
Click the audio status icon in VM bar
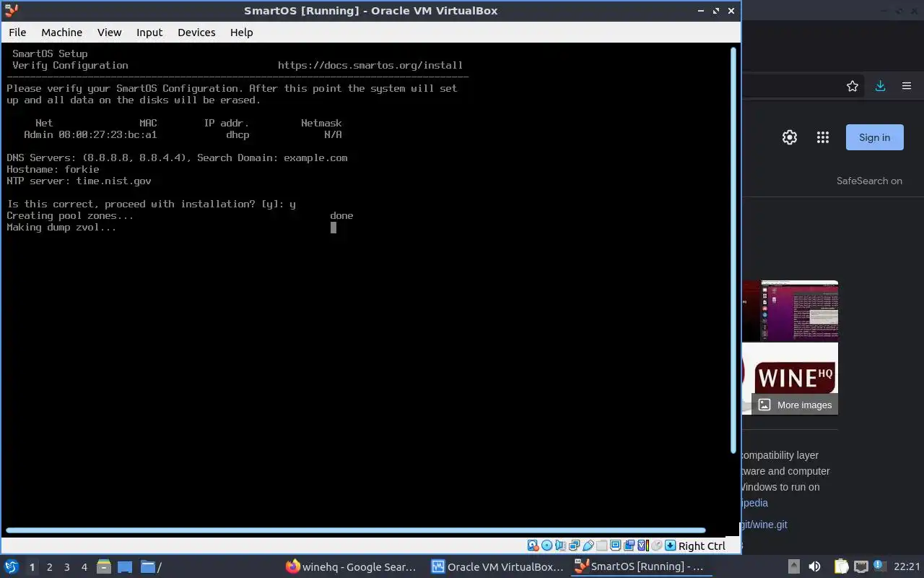(x=560, y=545)
